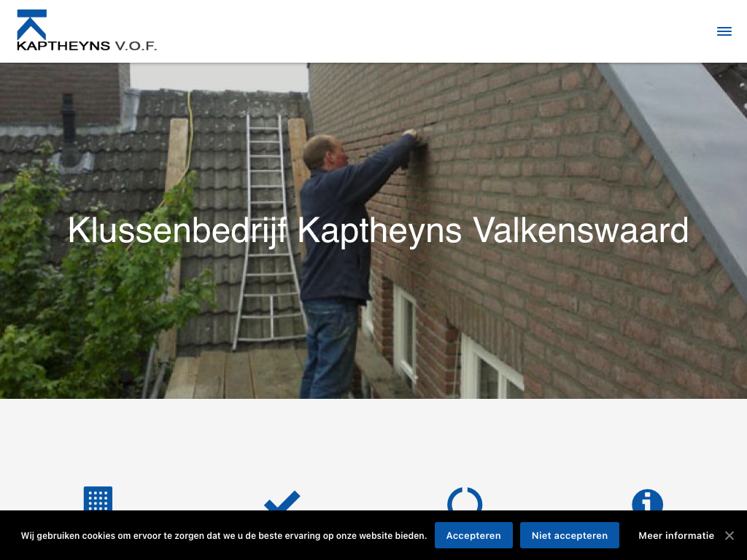
Task: Decline cookies via Niet accepteren
Action: 569,535
